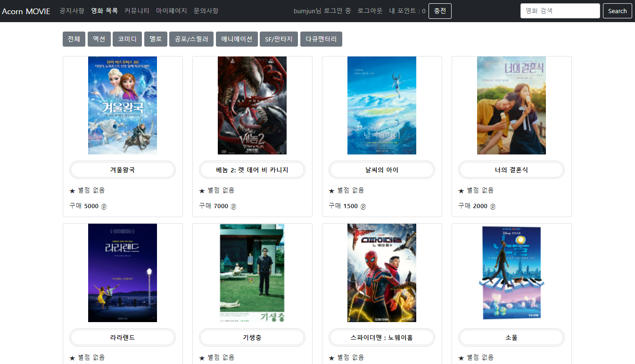Screen dimensions: 635x364
Task: Click the 라라랜드 title button
Action: pyautogui.click(x=123, y=337)
